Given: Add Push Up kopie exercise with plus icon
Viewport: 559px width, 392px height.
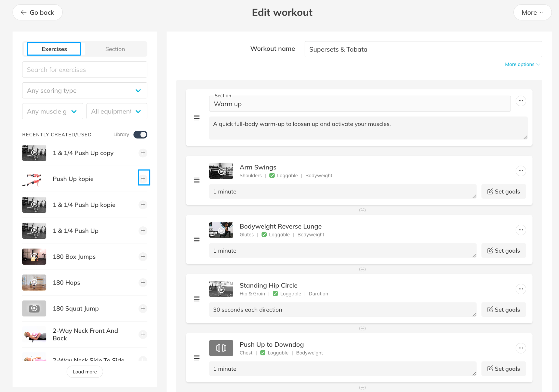Looking at the screenshot, I should pos(143,179).
